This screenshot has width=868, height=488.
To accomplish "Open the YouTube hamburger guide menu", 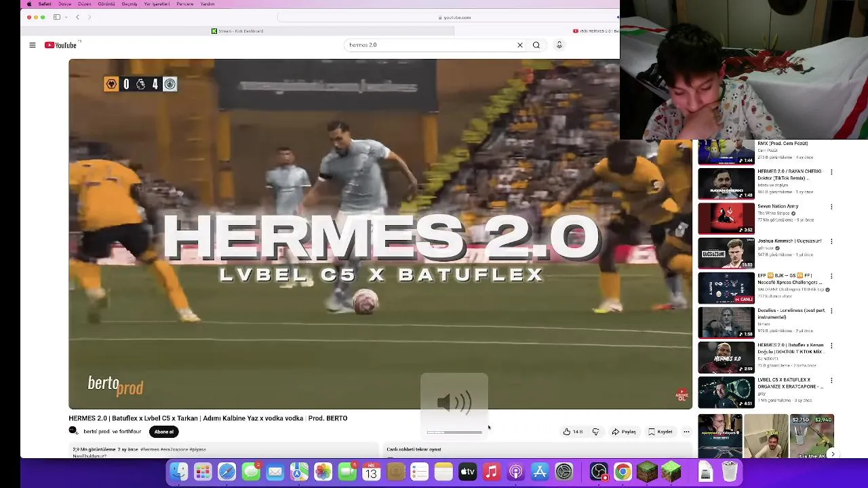I will click(x=32, y=45).
